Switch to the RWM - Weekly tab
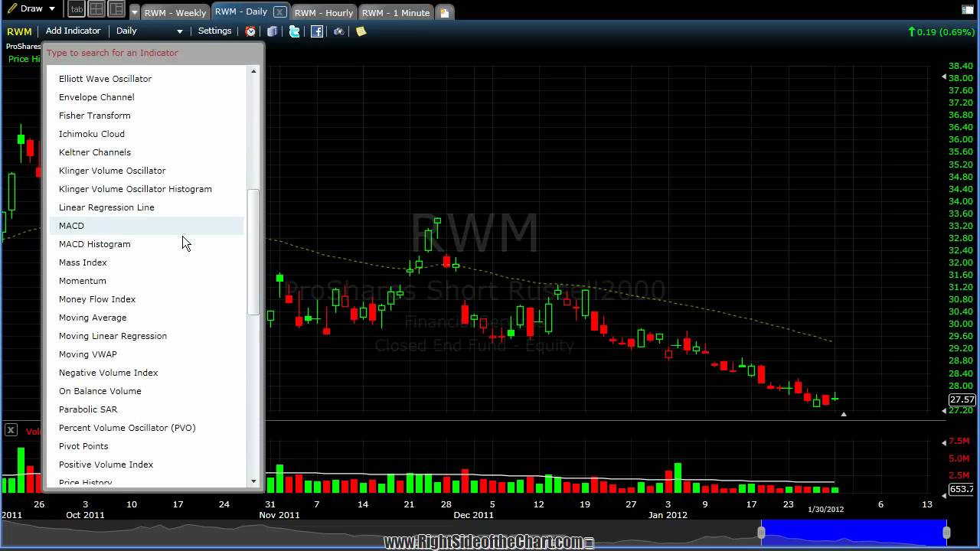Image resolution: width=980 pixels, height=551 pixels. (175, 12)
